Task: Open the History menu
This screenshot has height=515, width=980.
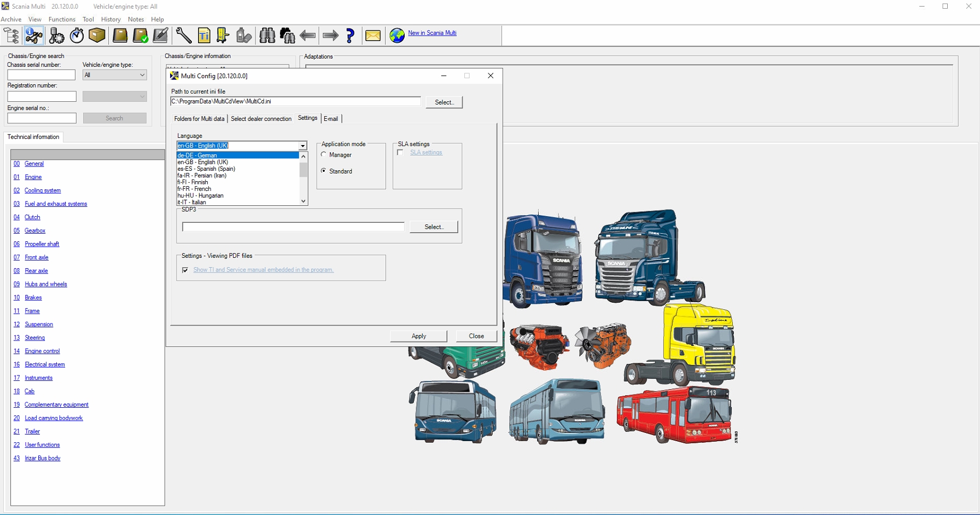Action: pyautogui.click(x=111, y=19)
